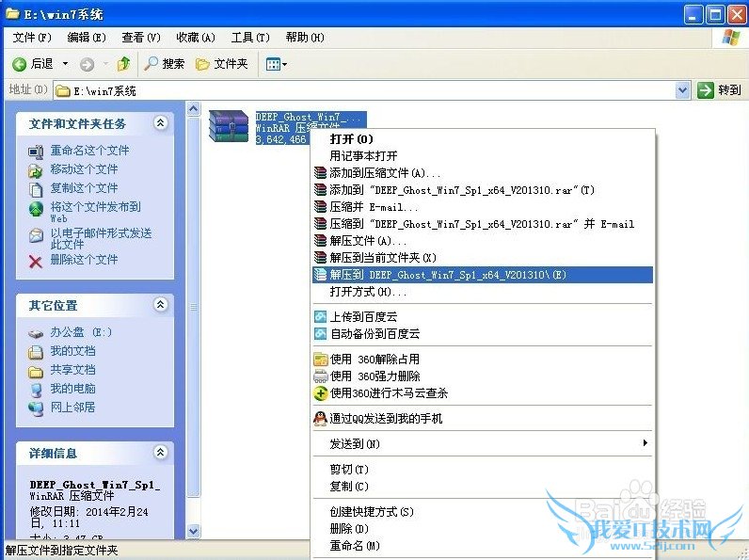Click the 以电子邮件形式发送此文件 link
This screenshot has height=560, width=749.
tap(101, 238)
